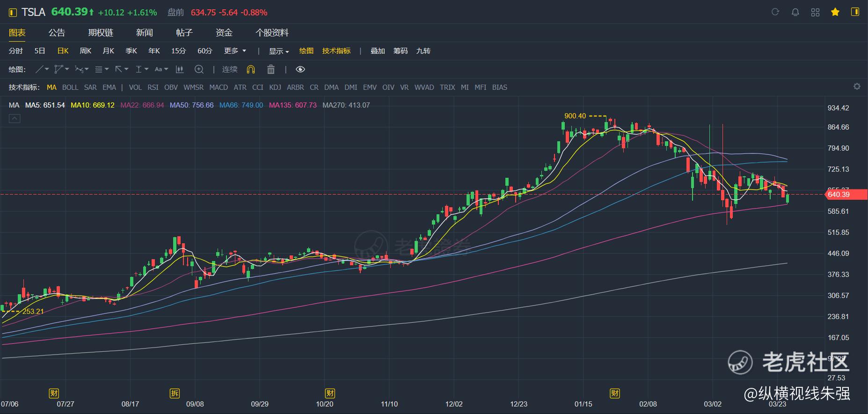
Task: Collapse the MA legend with the arrow box
Action: click(15, 119)
